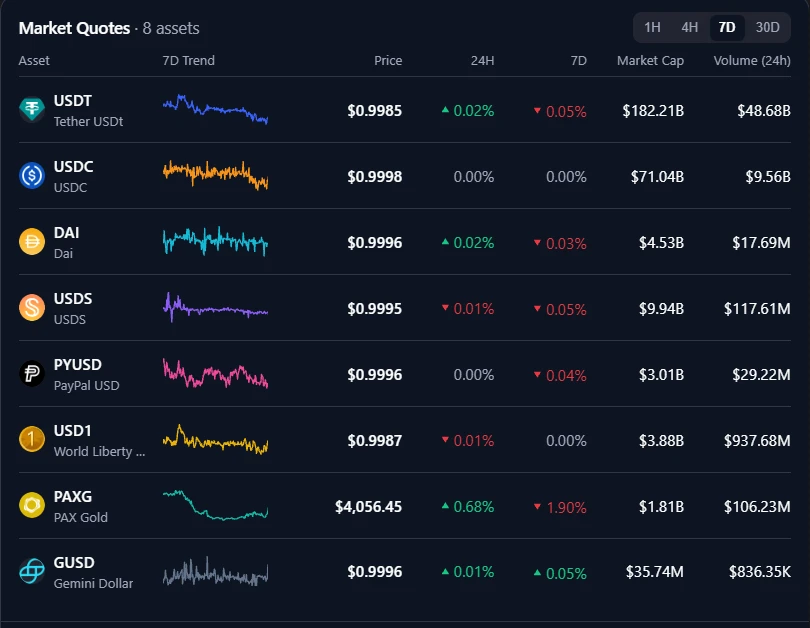
Task: Click the Gemini Dollar coin icon
Action: (x=32, y=571)
